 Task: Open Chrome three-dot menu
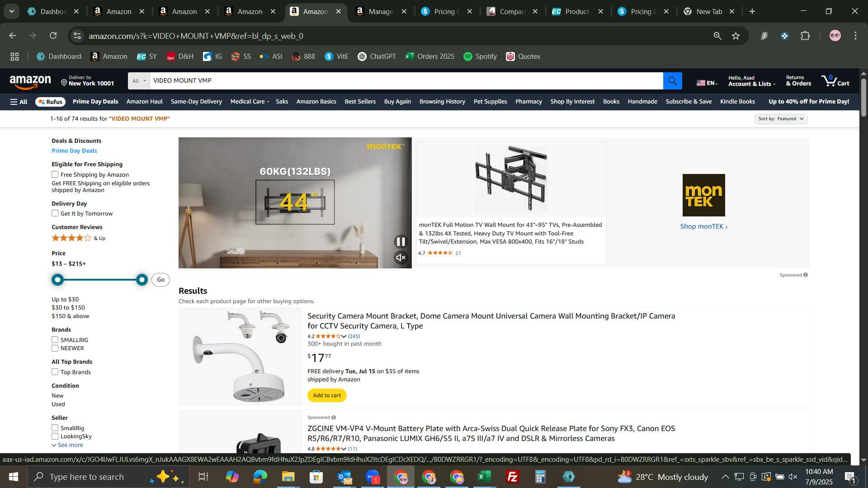click(x=855, y=36)
